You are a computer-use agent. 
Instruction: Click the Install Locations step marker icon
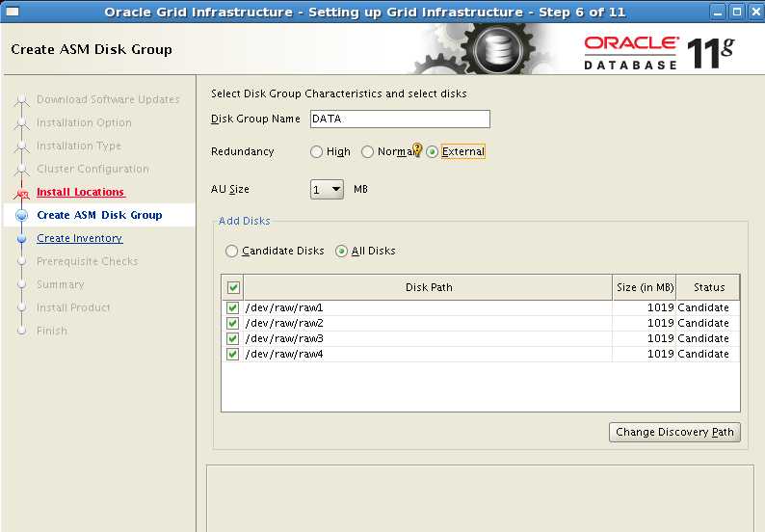(21, 194)
